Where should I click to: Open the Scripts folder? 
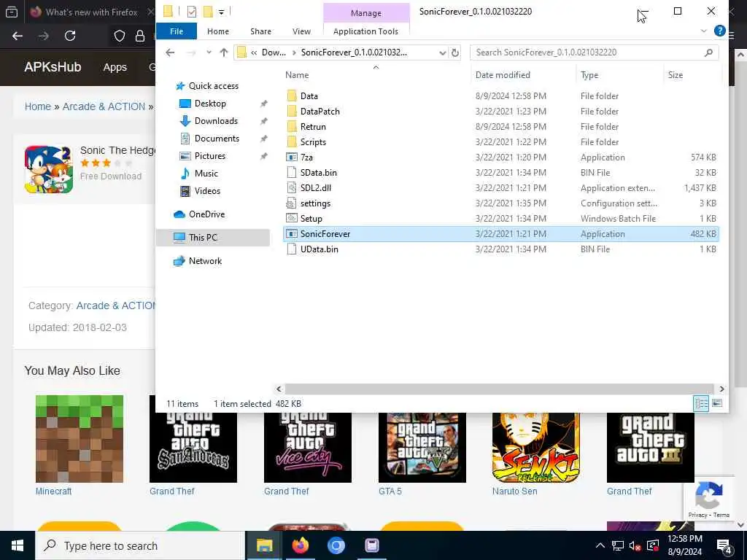coord(313,142)
